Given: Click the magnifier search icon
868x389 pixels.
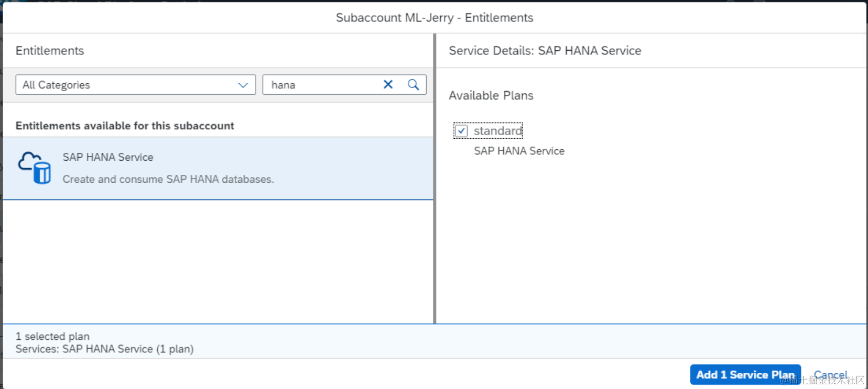Looking at the screenshot, I should pos(413,84).
